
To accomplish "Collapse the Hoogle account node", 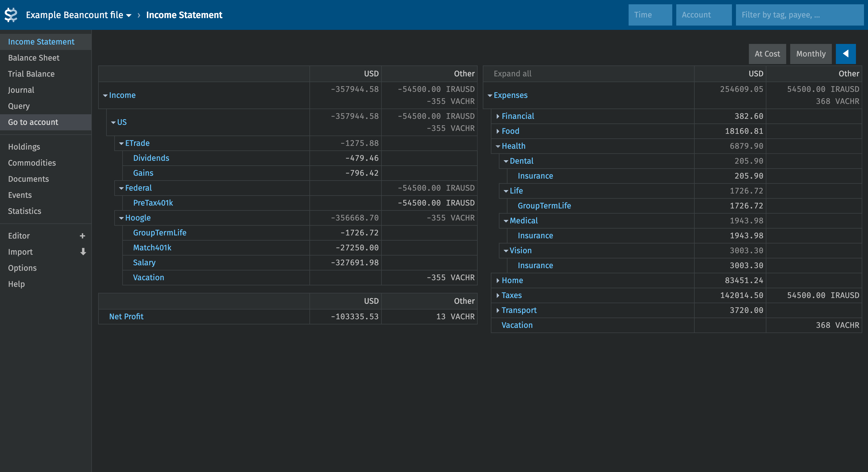I will (121, 218).
